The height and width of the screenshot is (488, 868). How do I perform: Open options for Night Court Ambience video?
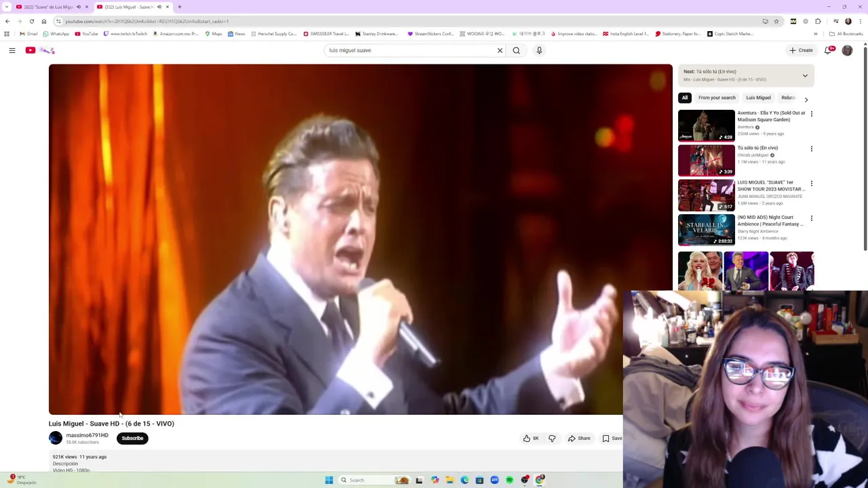(812, 218)
